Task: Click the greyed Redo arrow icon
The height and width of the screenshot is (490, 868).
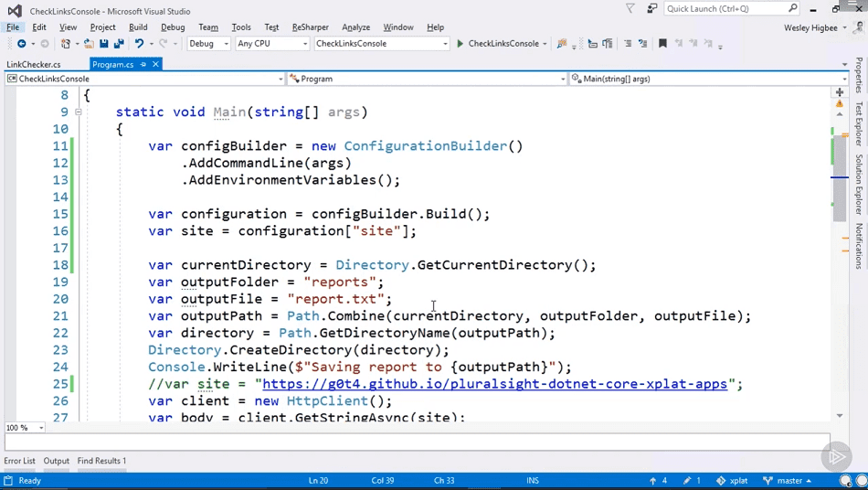Action: pyautogui.click(x=163, y=44)
